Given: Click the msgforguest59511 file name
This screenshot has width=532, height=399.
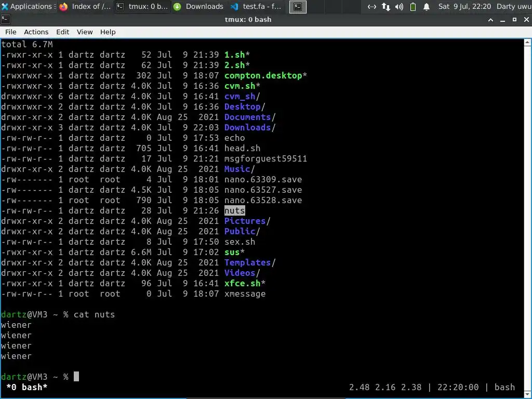Looking at the screenshot, I should click(x=265, y=158).
